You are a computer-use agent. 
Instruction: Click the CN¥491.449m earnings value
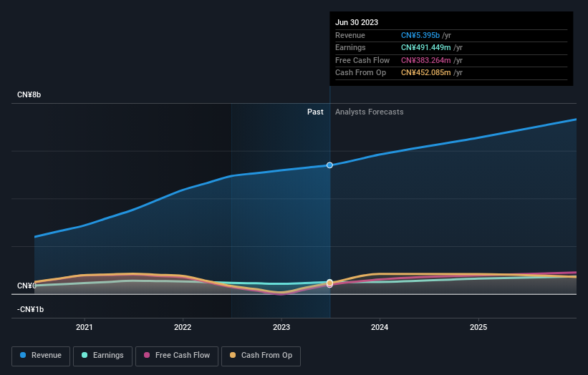426,47
